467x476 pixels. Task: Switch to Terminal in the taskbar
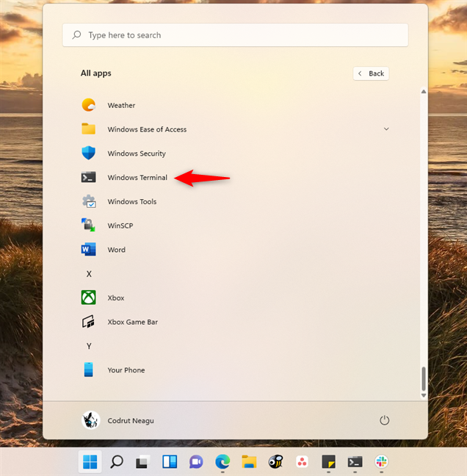click(355, 462)
